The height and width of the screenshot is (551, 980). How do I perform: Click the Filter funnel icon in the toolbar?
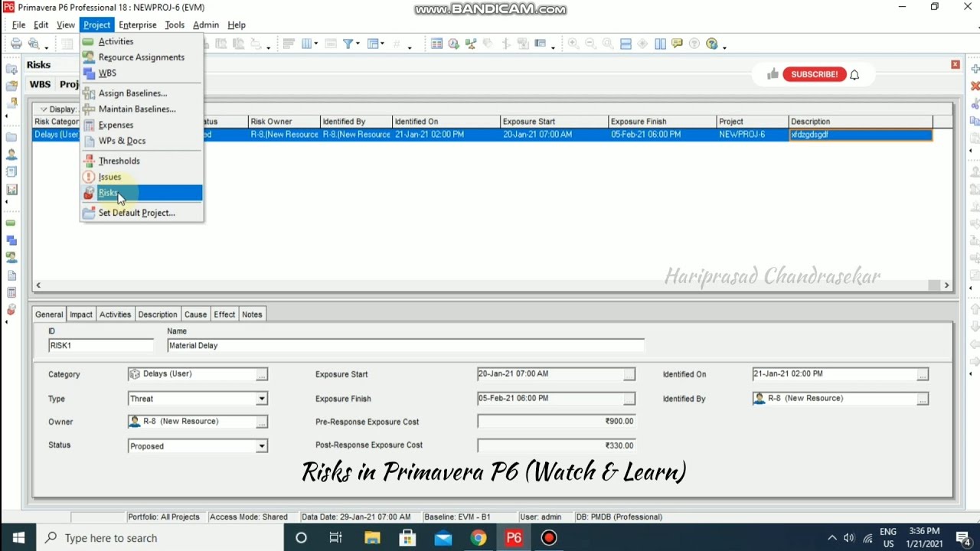(348, 44)
